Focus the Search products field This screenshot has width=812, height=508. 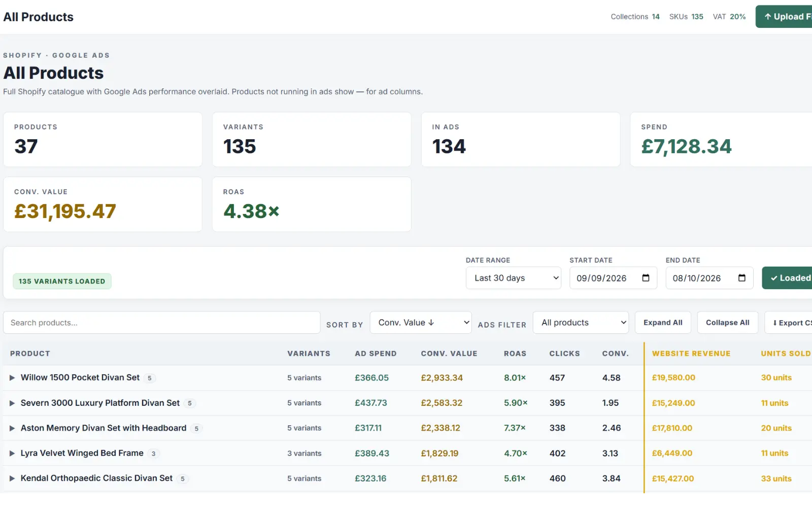pyautogui.click(x=161, y=323)
